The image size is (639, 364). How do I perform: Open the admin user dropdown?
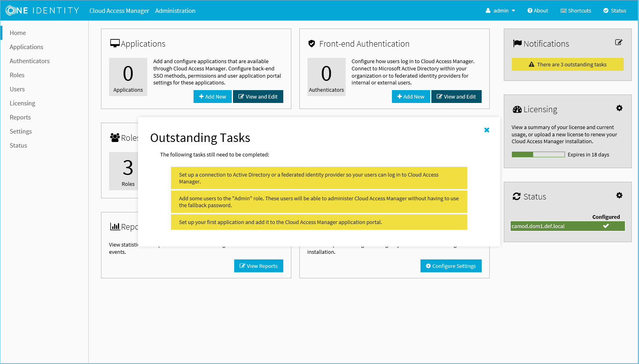click(x=500, y=11)
